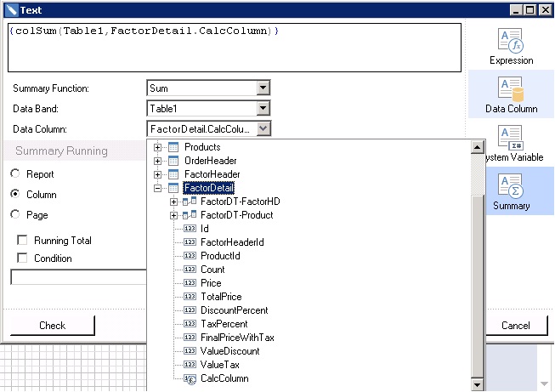555x392 pixels.
Task: Click the Cancel button
Action: tap(515, 326)
